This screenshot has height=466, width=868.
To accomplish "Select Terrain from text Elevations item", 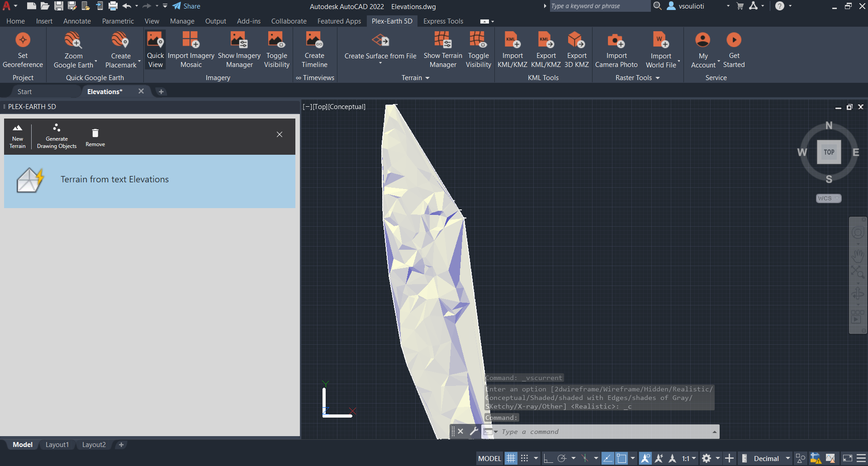I will click(150, 181).
